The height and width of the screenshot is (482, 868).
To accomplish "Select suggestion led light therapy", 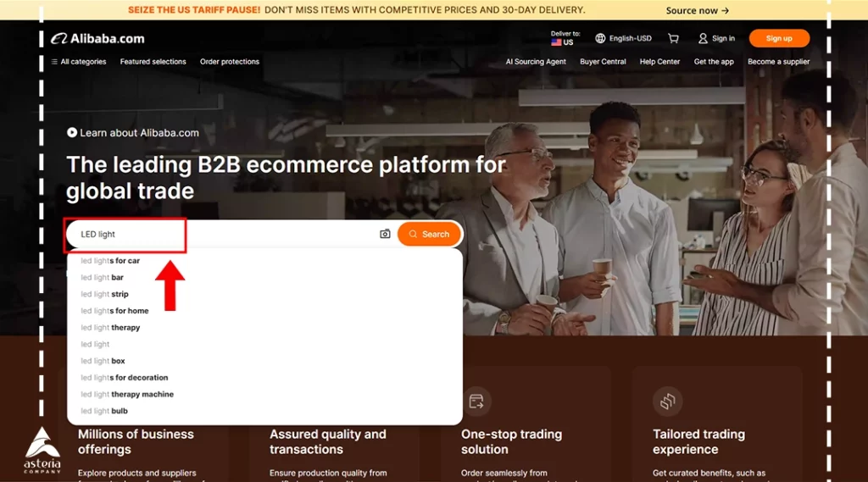I will click(264, 327).
